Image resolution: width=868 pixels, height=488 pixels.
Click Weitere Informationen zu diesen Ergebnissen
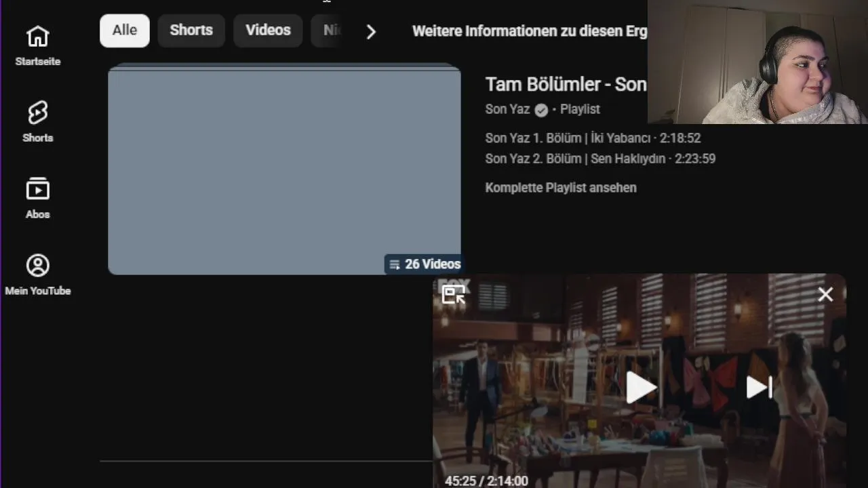click(x=530, y=31)
